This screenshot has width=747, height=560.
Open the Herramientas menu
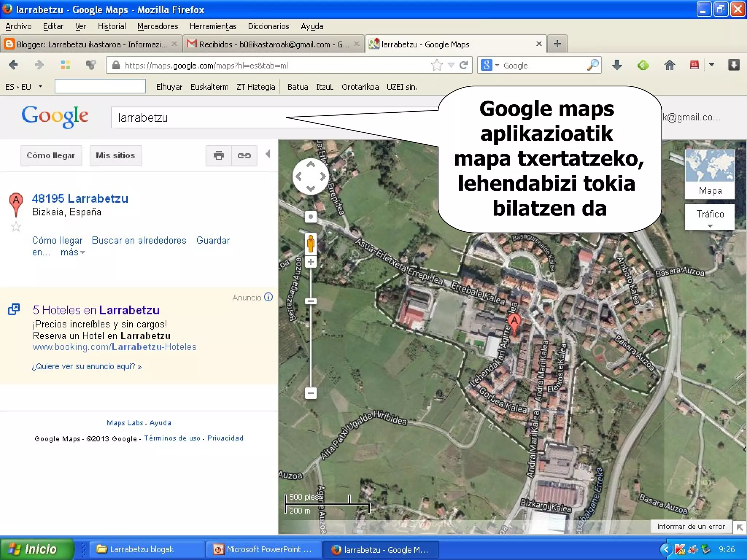(213, 26)
